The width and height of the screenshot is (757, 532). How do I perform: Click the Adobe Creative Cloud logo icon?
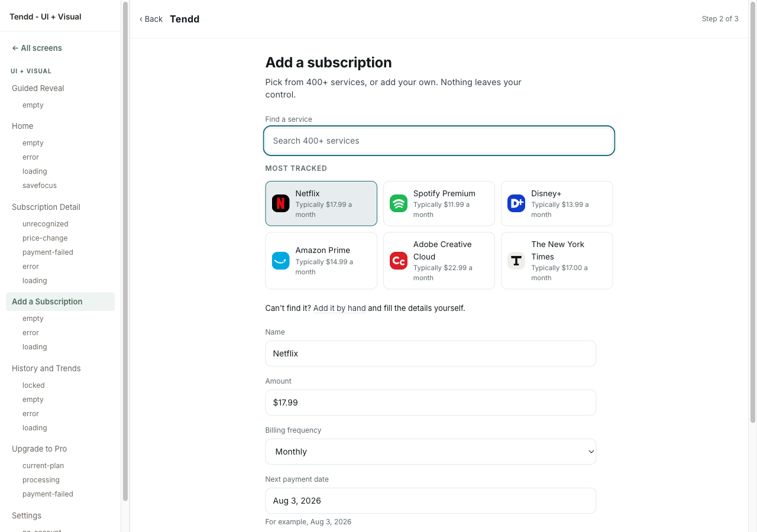coord(399,261)
